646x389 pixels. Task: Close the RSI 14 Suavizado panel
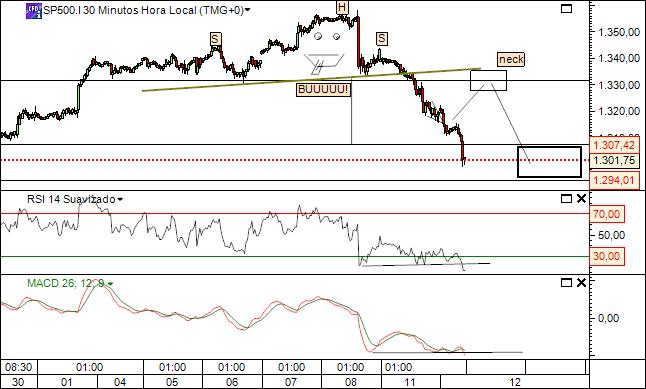(x=581, y=199)
